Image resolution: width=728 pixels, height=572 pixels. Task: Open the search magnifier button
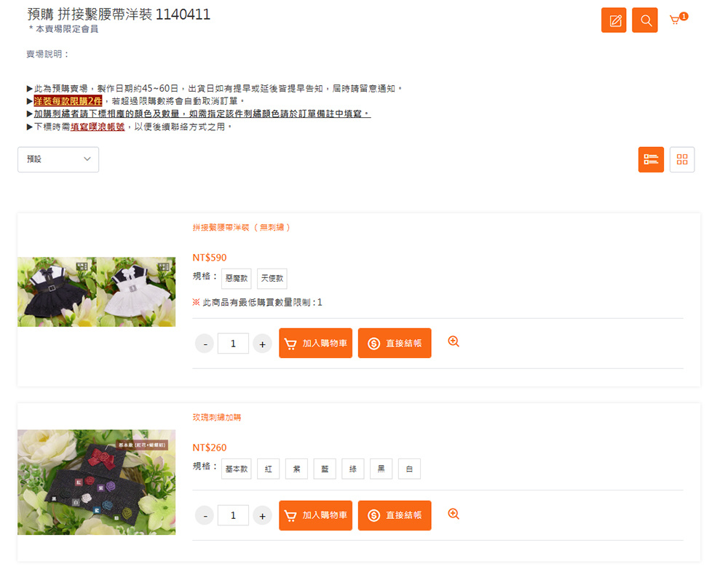pyautogui.click(x=645, y=20)
